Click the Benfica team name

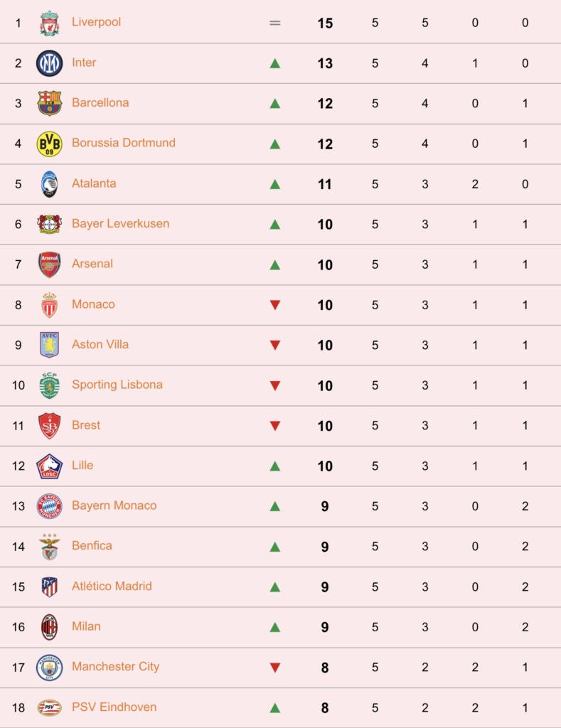tap(92, 545)
